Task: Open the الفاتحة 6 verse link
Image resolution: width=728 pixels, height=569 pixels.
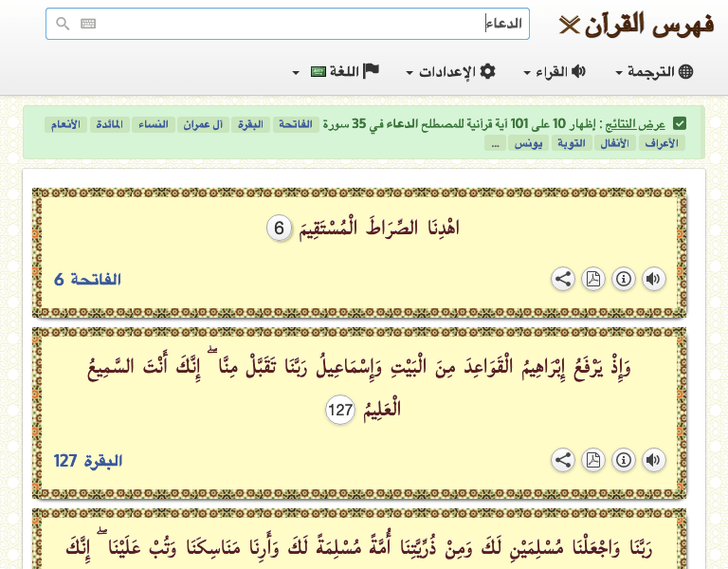Action: 88,279
